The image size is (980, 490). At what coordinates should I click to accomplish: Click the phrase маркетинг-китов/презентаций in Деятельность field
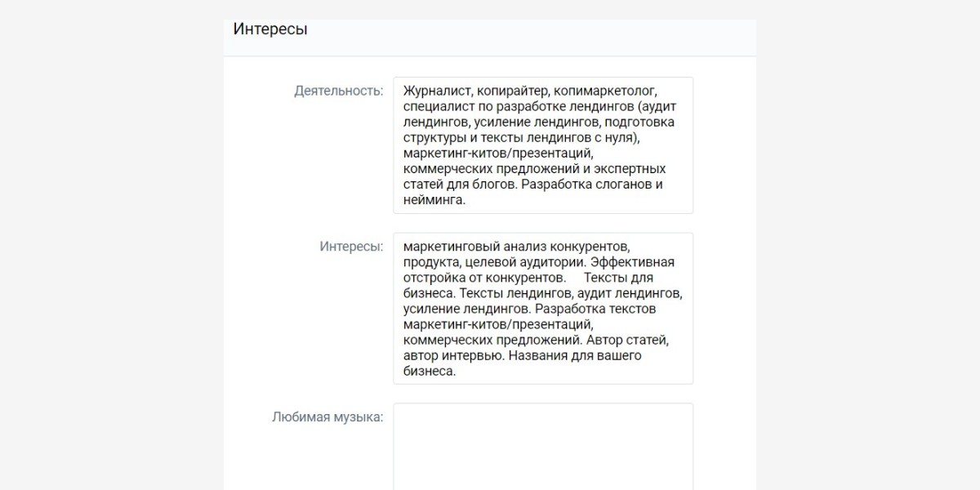[495, 153]
